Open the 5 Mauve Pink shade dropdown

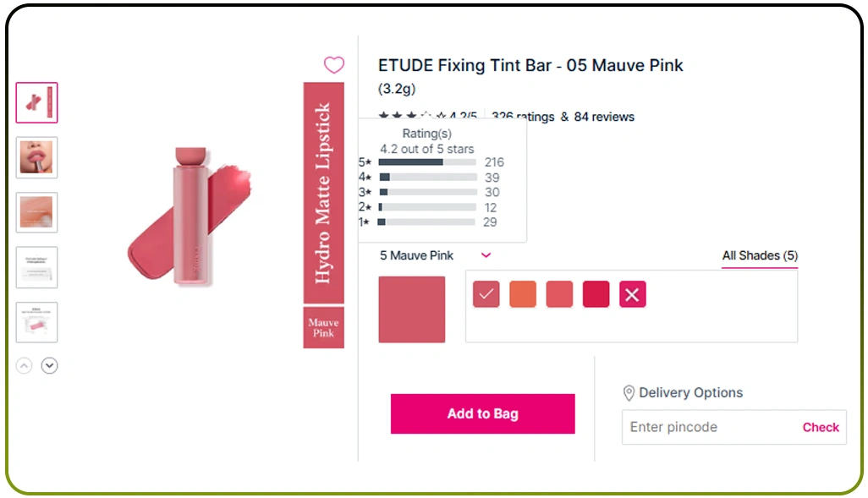[x=485, y=255]
